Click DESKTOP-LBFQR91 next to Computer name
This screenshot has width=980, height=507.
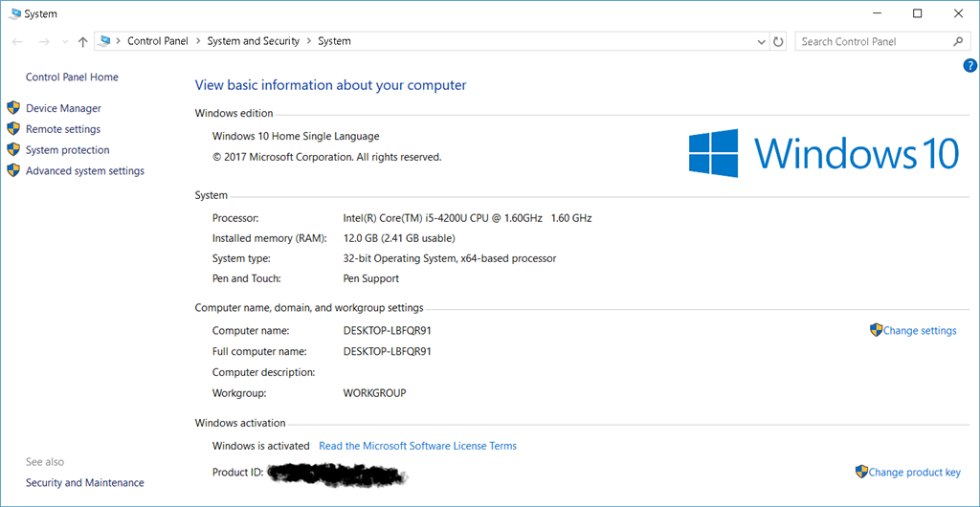click(388, 330)
